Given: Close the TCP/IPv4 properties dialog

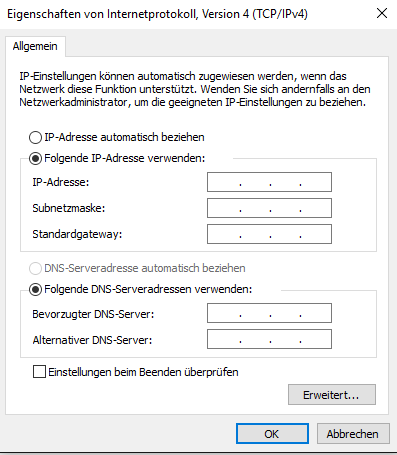Looking at the screenshot, I should [382, 13].
